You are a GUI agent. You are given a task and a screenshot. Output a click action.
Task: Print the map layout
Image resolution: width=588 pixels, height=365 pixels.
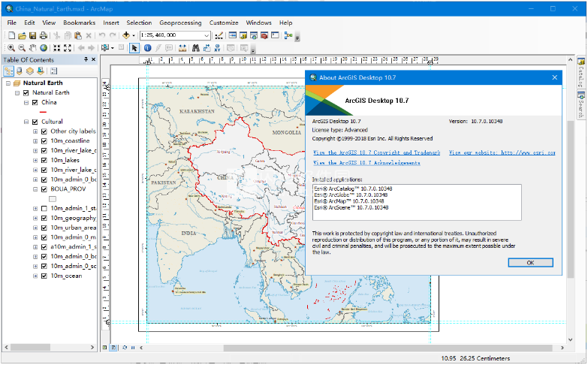click(43, 35)
